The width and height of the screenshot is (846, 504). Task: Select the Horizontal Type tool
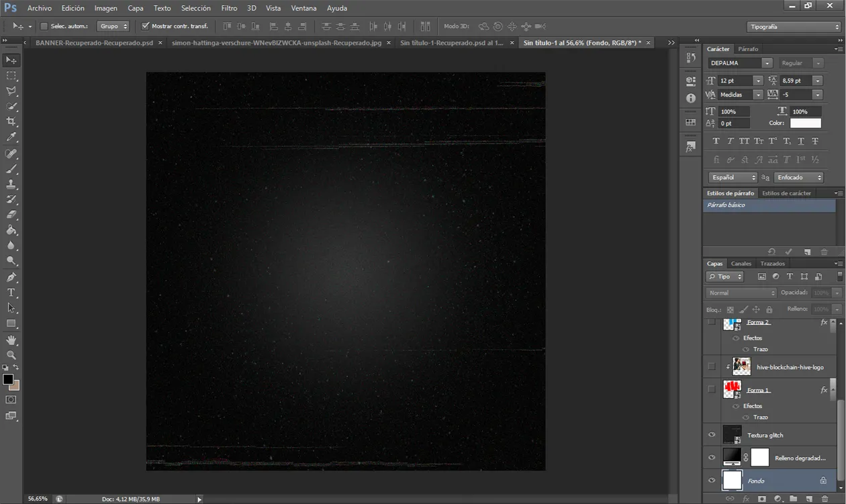[11, 293]
